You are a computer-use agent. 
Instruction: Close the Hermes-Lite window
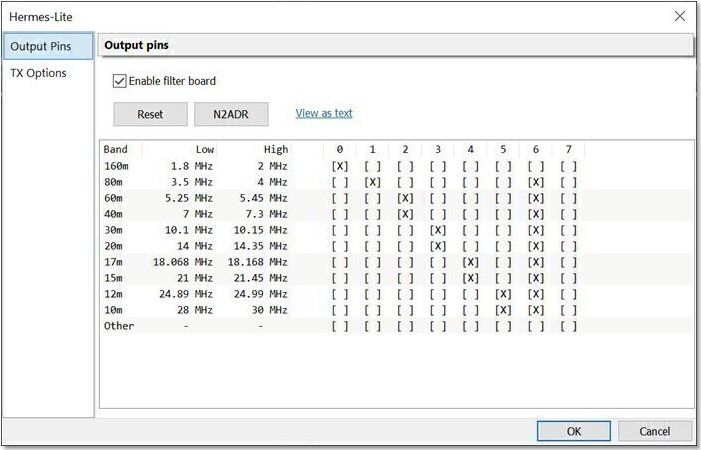pyautogui.click(x=680, y=17)
